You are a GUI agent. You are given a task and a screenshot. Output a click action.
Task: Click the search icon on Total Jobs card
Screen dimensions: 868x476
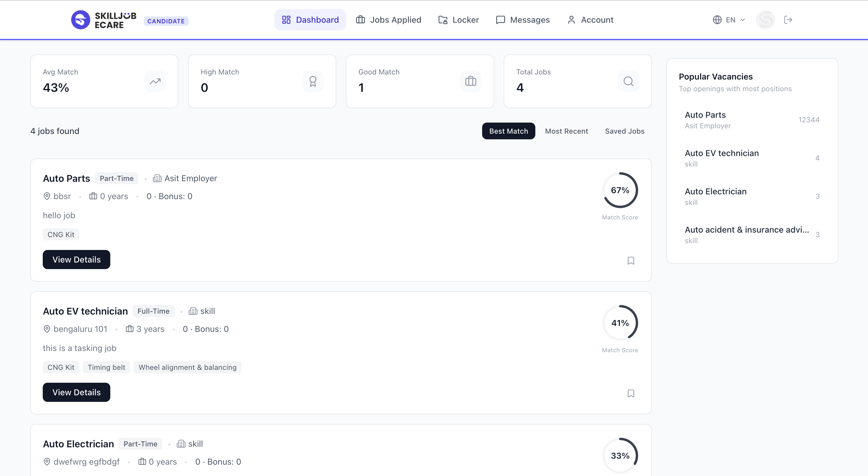click(x=628, y=81)
